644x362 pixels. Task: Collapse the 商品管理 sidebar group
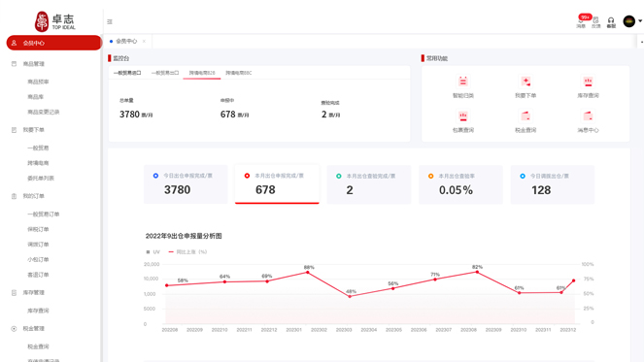34,64
